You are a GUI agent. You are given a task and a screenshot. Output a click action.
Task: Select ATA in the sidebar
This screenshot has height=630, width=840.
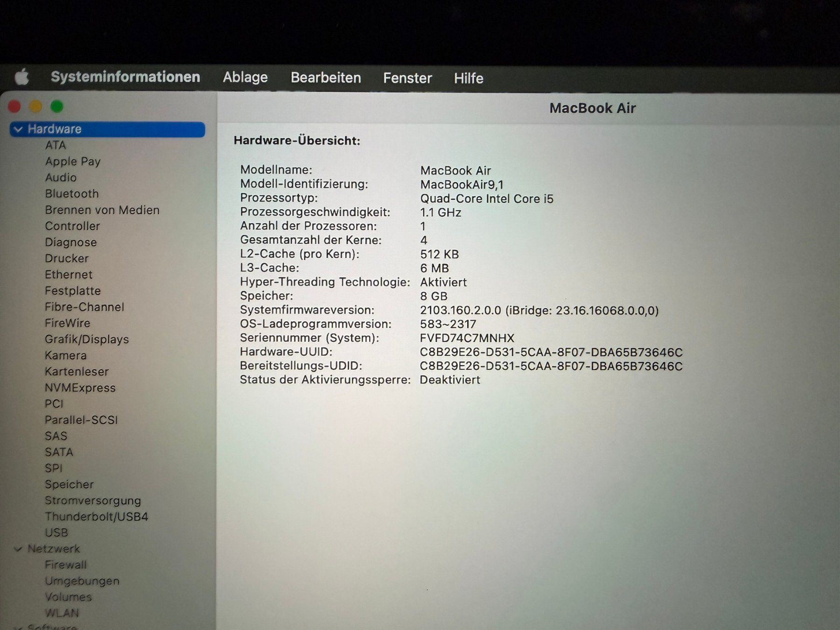56,145
